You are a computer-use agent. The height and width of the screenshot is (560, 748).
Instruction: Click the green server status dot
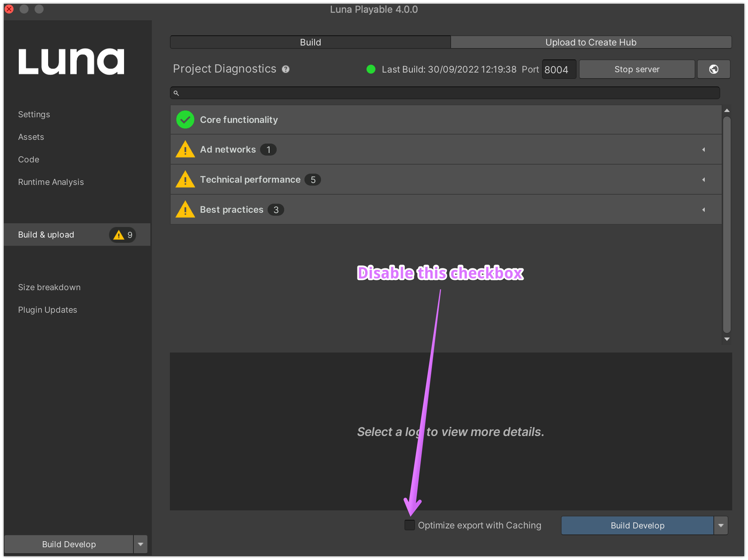(x=371, y=69)
